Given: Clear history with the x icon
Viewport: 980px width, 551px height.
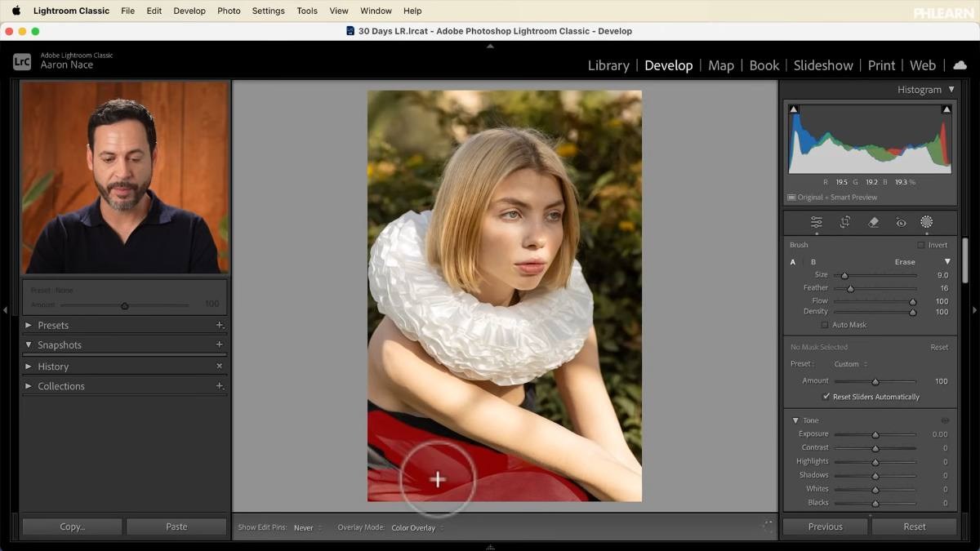Looking at the screenshot, I should pyautogui.click(x=219, y=367).
